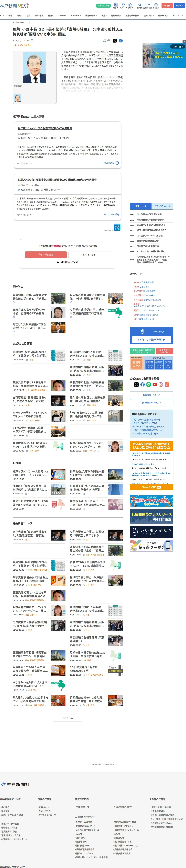Expand the スポーツ menu dropdown

(62, 15)
